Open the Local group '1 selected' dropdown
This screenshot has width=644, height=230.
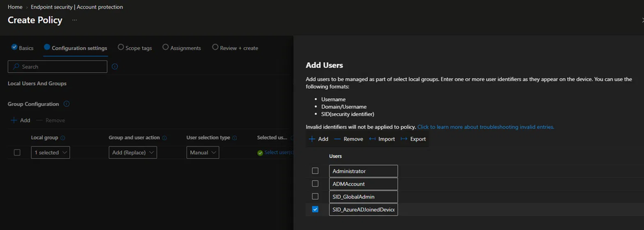click(x=50, y=152)
